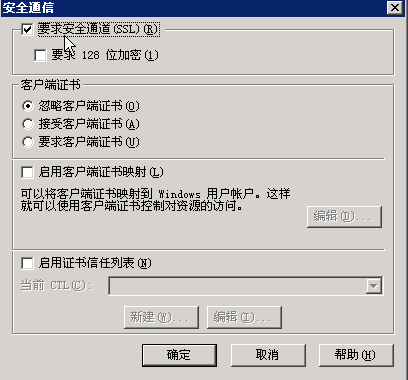
Task: Click the certificate mapping description text
Action: 155,200
